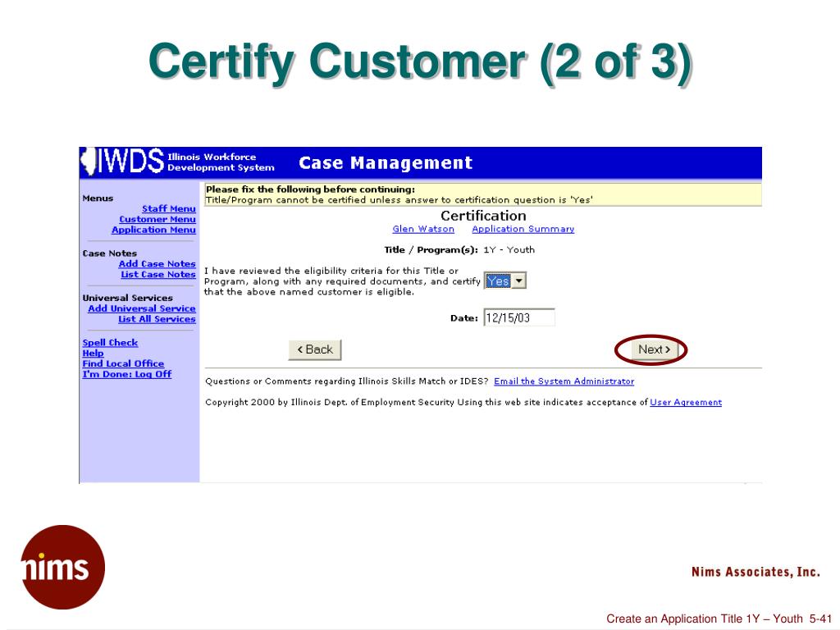The height and width of the screenshot is (630, 840).
Task: Open List All Services link
Action: coord(157,319)
